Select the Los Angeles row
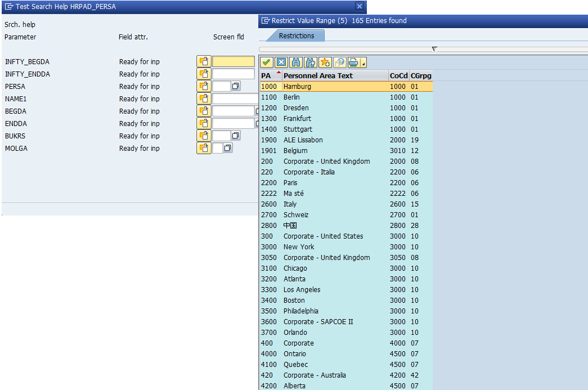Image resolution: width=588 pixels, height=390 pixels. point(346,289)
